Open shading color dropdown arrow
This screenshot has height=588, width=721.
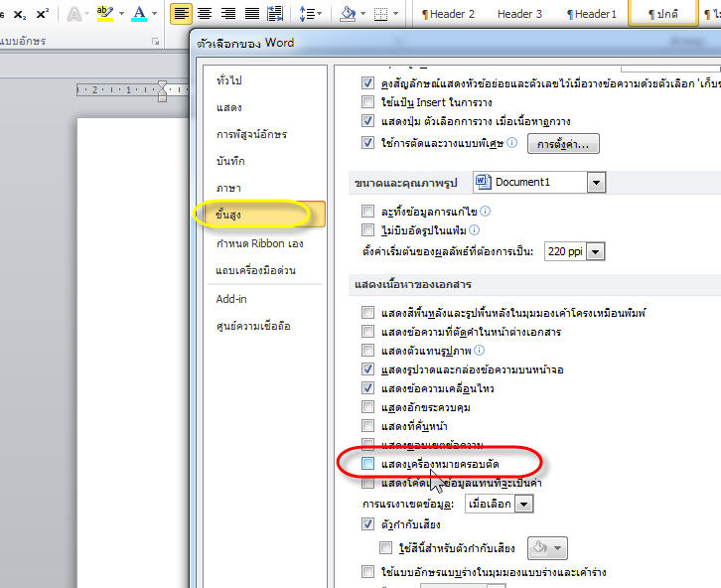pos(362,14)
